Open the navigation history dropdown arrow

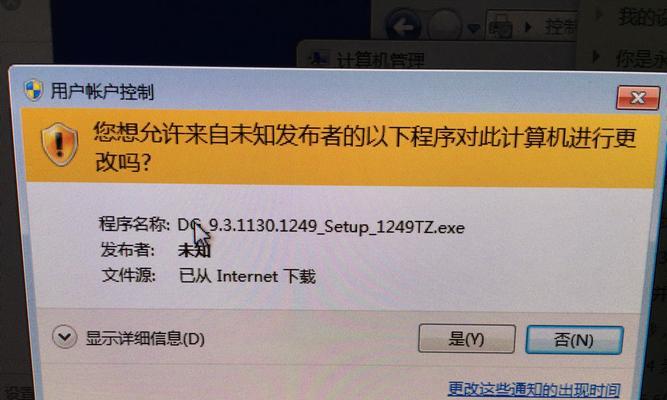pyautogui.click(x=473, y=29)
